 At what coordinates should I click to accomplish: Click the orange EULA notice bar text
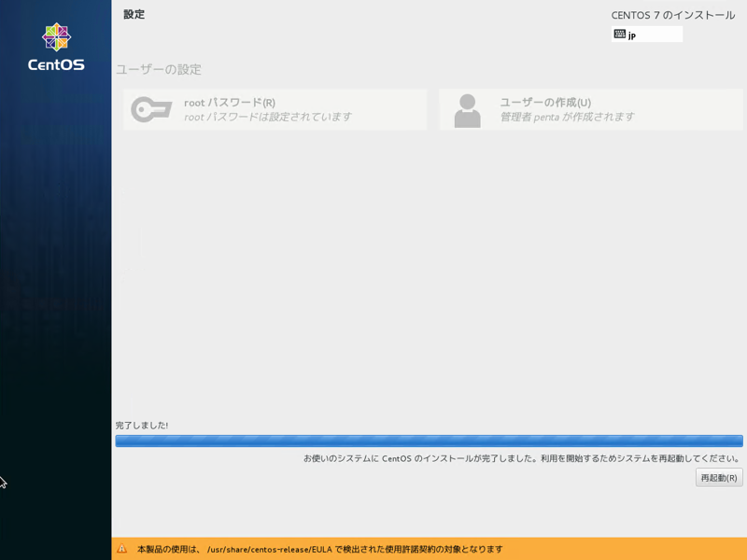320,549
